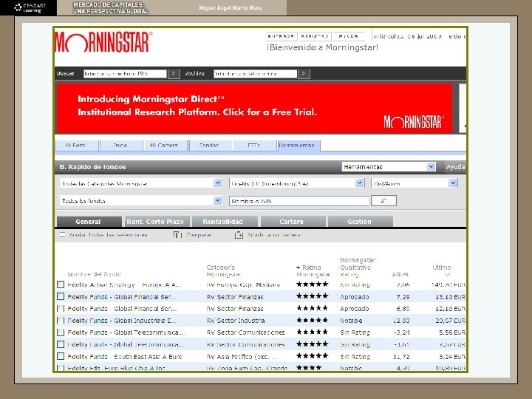This screenshot has height=399, width=532.
Task: Sort by the Morningstar Qualitative Rating header
Action: (x=358, y=267)
